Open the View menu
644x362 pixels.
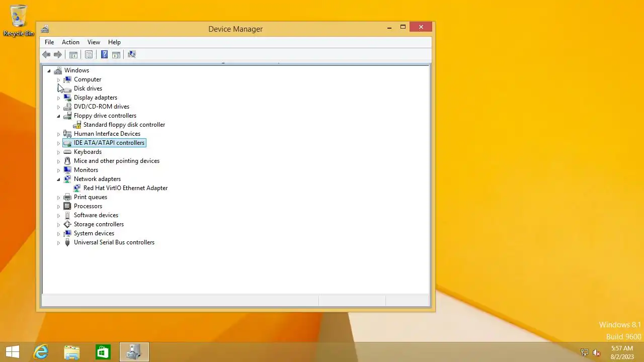[x=94, y=42]
